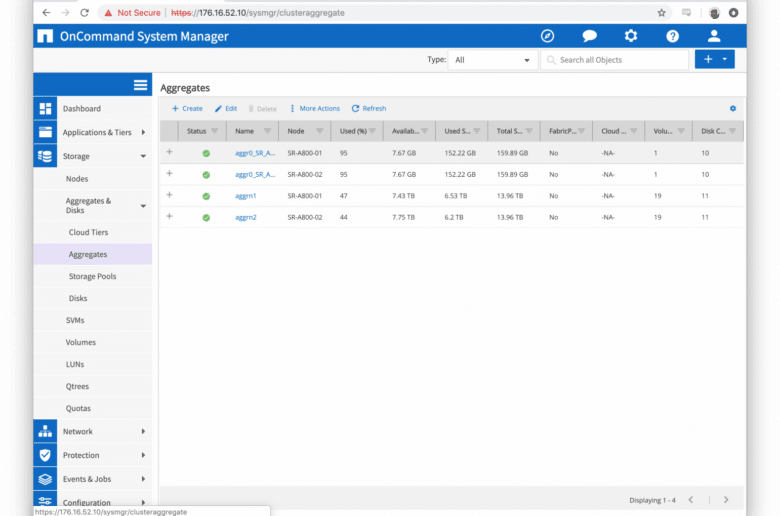Image resolution: width=780 pixels, height=516 pixels.
Task: Open the settings gear in blue header
Action: point(631,36)
